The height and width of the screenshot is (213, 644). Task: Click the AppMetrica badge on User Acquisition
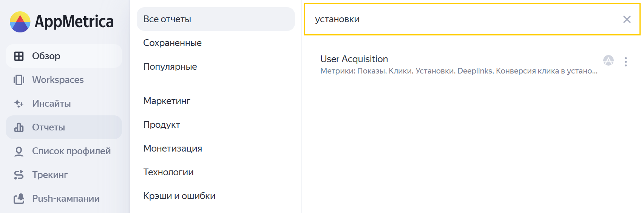608,60
